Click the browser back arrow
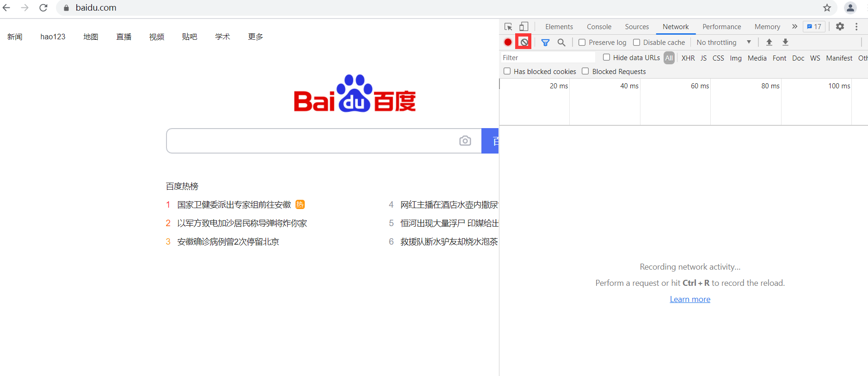The image size is (868, 376). 6,8
